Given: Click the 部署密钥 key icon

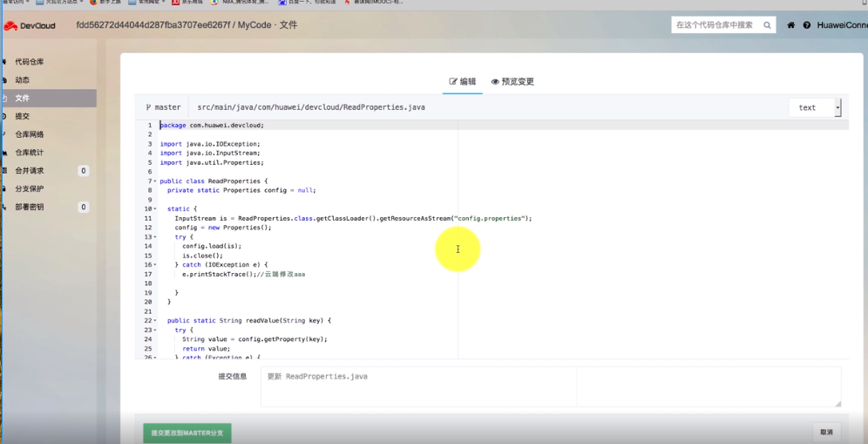Looking at the screenshot, I should point(4,207).
